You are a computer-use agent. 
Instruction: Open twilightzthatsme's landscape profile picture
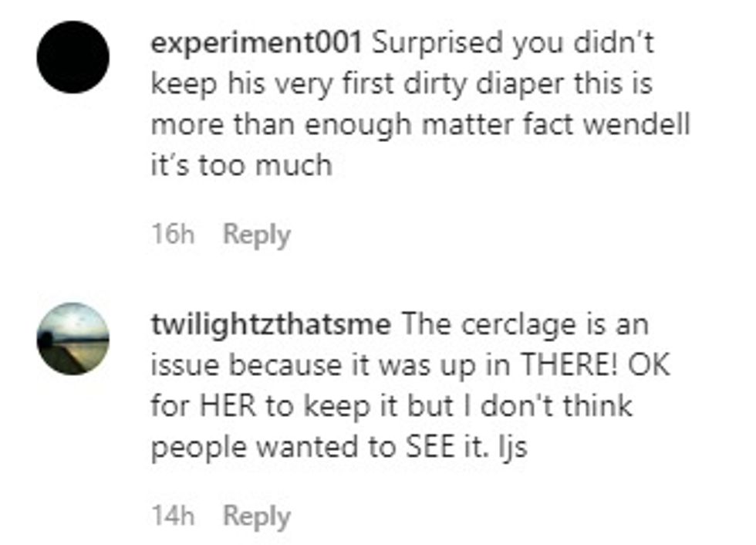coord(73,339)
